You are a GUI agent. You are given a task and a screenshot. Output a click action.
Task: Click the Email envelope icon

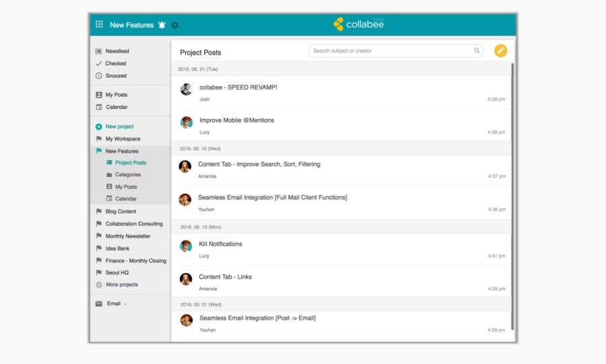(x=99, y=304)
